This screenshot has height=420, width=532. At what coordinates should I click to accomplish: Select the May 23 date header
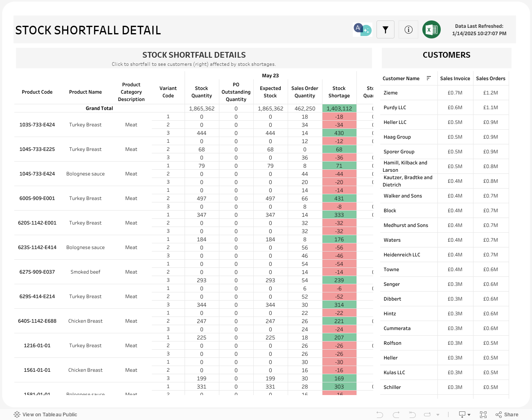(x=271, y=76)
